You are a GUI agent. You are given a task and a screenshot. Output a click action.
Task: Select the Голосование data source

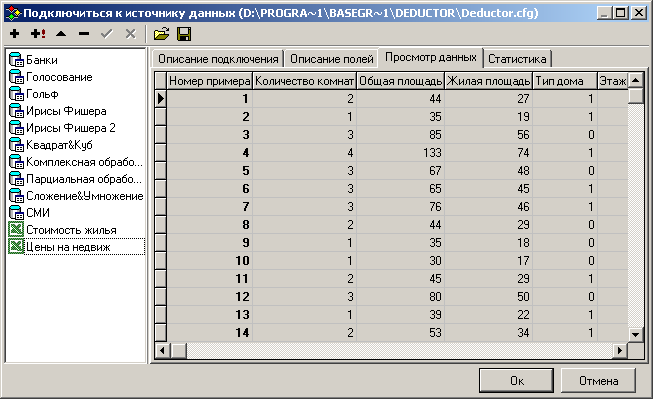(x=50, y=77)
